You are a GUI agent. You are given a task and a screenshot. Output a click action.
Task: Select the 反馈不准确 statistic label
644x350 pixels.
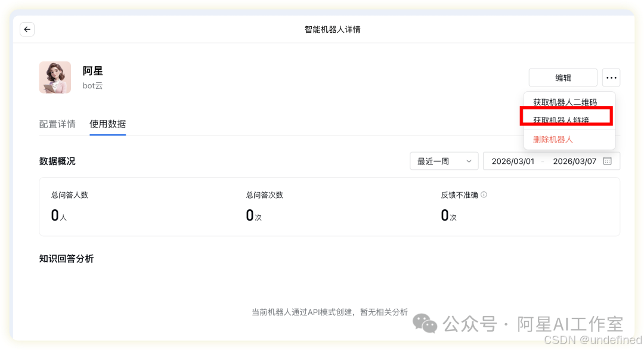(x=460, y=195)
